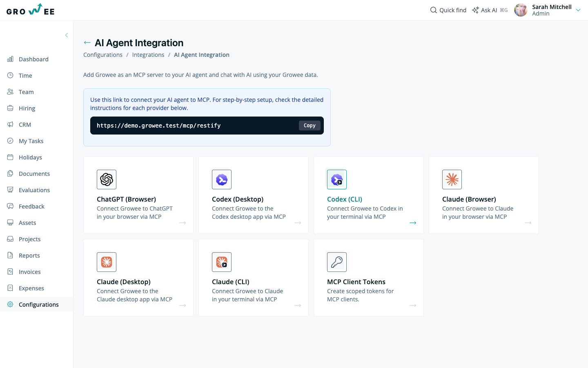This screenshot has height=368, width=588.
Task: Click the Documents icon in the sidebar
Action: [x=10, y=174]
